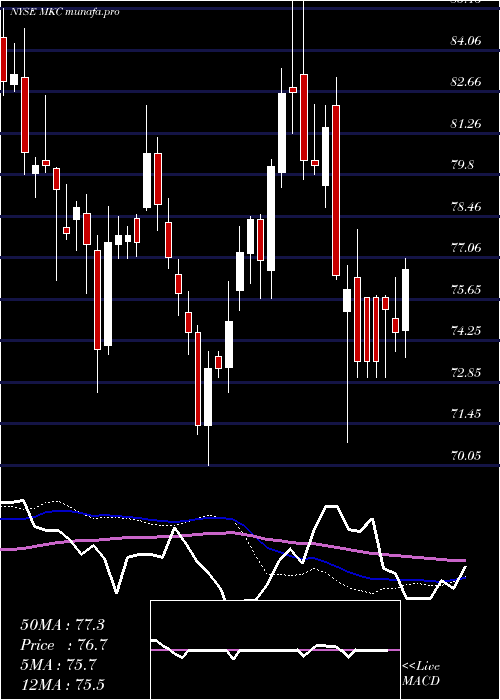This screenshot has width=500, height=700.
Task: Click the 12MA : 75.5 readout
Action: click(62, 685)
